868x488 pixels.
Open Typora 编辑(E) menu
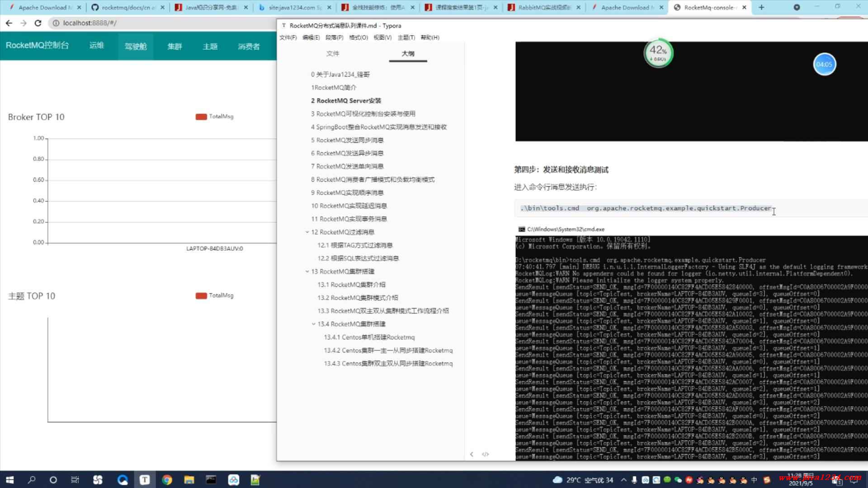(x=311, y=38)
